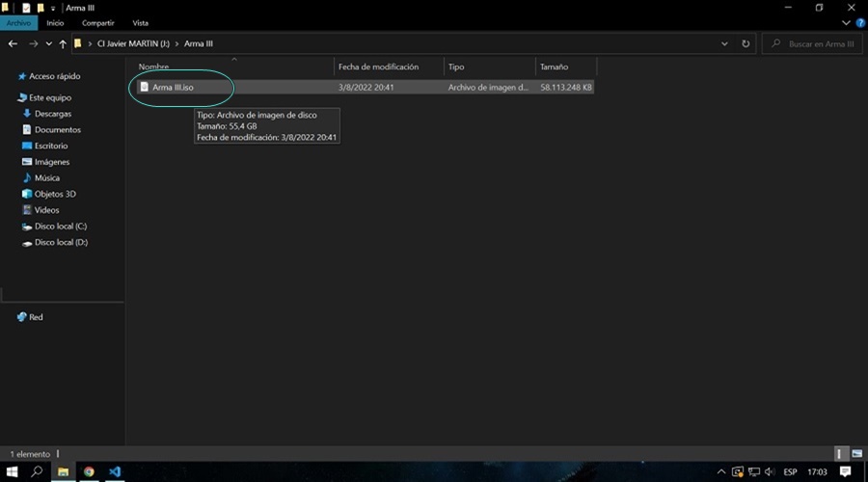Click the network tray icon

753,471
